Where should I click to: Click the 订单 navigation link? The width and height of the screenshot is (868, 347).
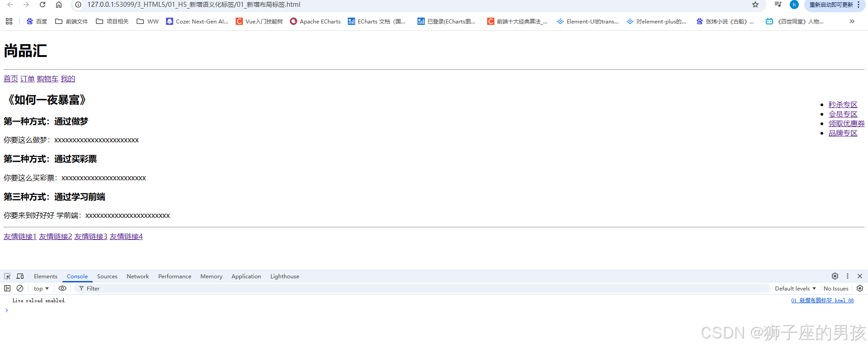(x=28, y=79)
